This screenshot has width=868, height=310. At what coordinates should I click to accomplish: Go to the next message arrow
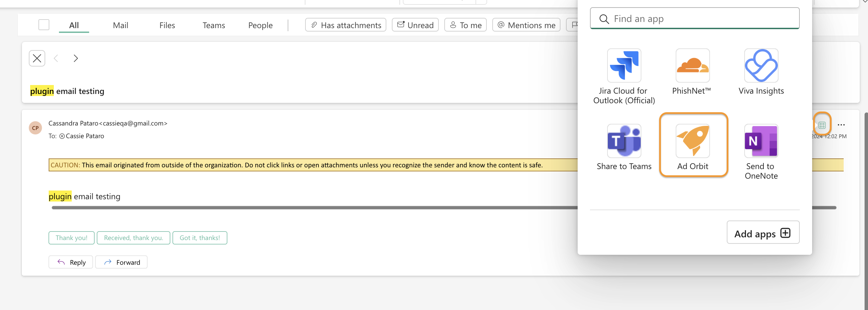(x=76, y=58)
